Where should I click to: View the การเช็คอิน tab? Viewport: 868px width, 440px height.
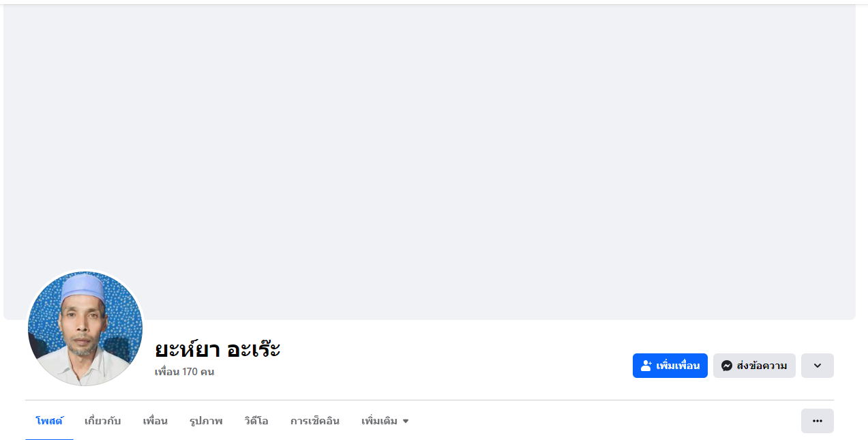coord(315,421)
